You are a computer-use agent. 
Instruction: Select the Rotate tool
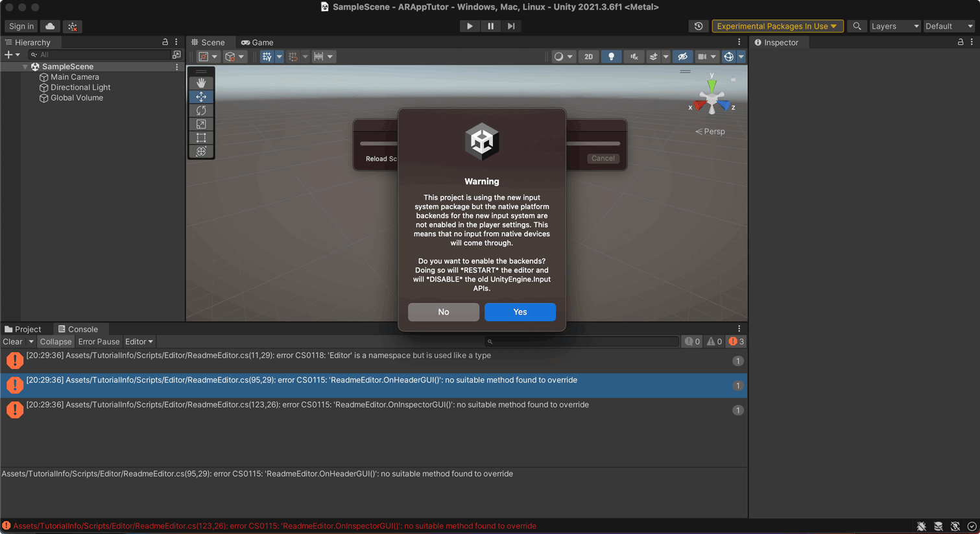pyautogui.click(x=201, y=110)
